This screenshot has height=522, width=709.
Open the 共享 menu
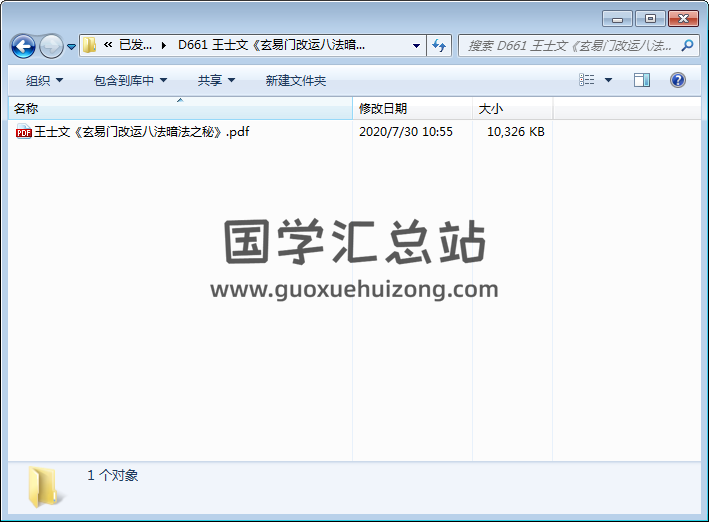pos(216,81)
